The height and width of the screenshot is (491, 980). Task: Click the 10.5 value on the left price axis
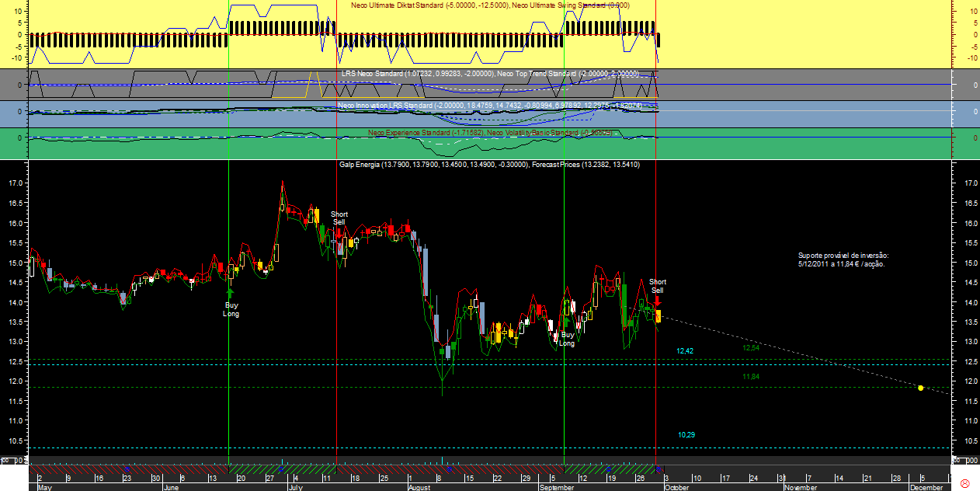16,441
